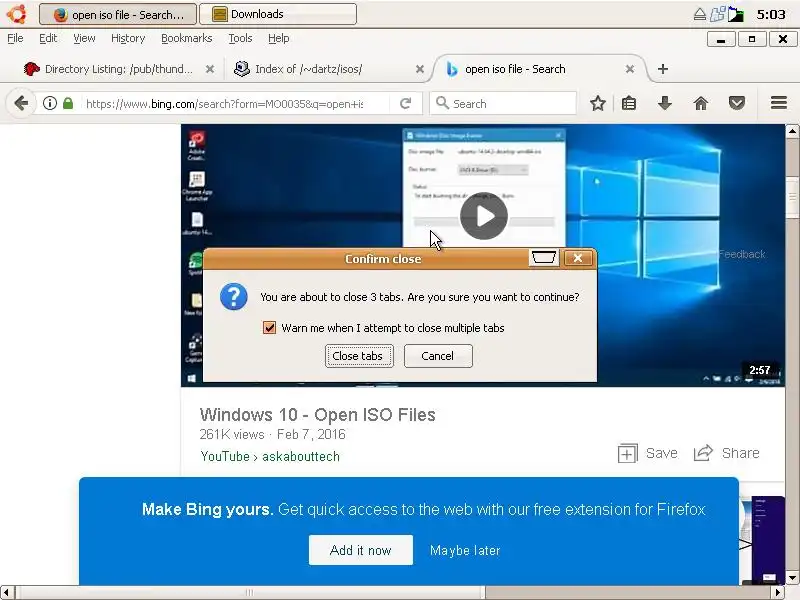Open the Windows 10 - Open ISO Files title
This screenshot has width=800, height=600.
[x=317, y=414]
